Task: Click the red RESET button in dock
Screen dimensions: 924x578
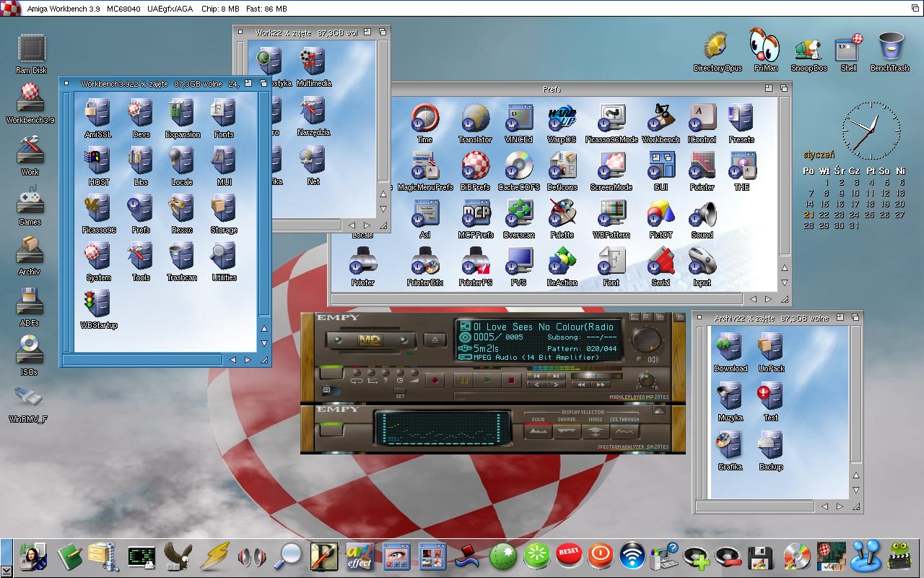Action: (569, 555)
